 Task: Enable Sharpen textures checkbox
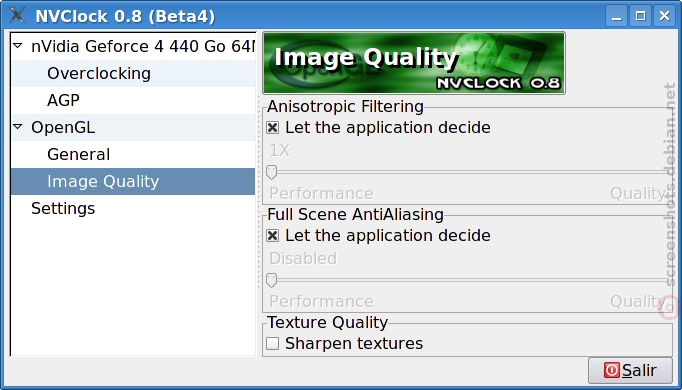(273, 343)
